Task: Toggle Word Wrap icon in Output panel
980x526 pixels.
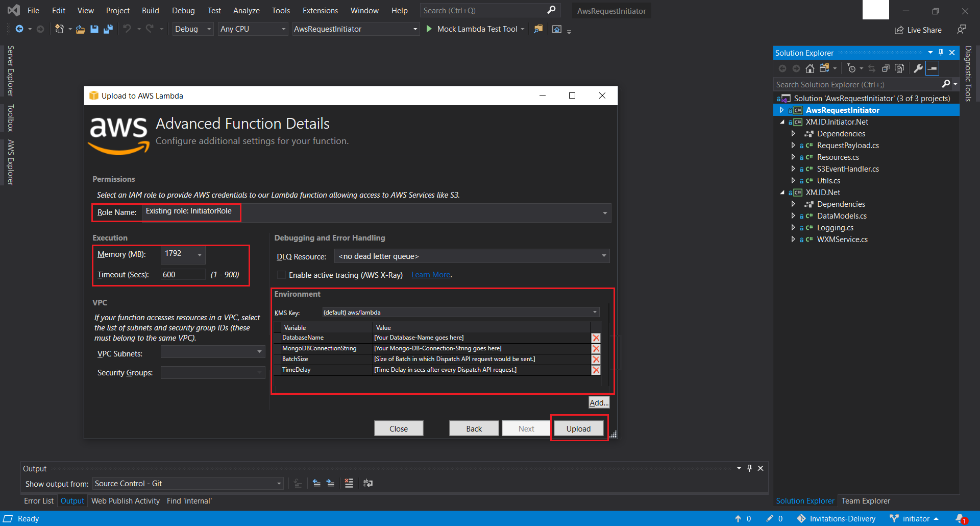Action: 367,483
